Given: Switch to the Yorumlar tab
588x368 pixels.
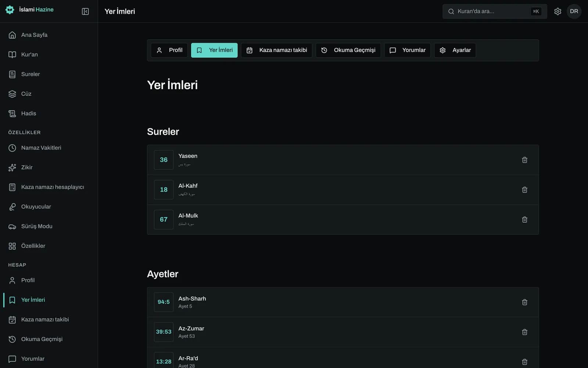Looking at the screenshot, I should [407, 50].
